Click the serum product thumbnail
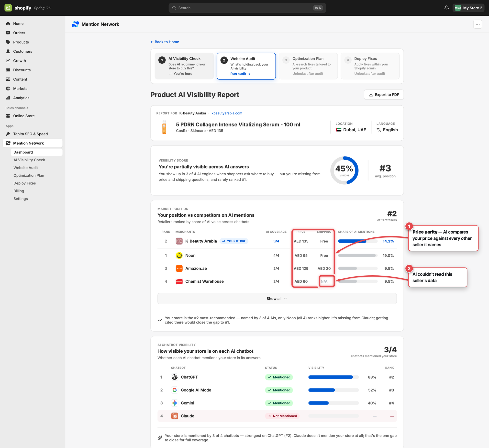The width and height of the screenshot is (489, 448). (x=164, y=127)
